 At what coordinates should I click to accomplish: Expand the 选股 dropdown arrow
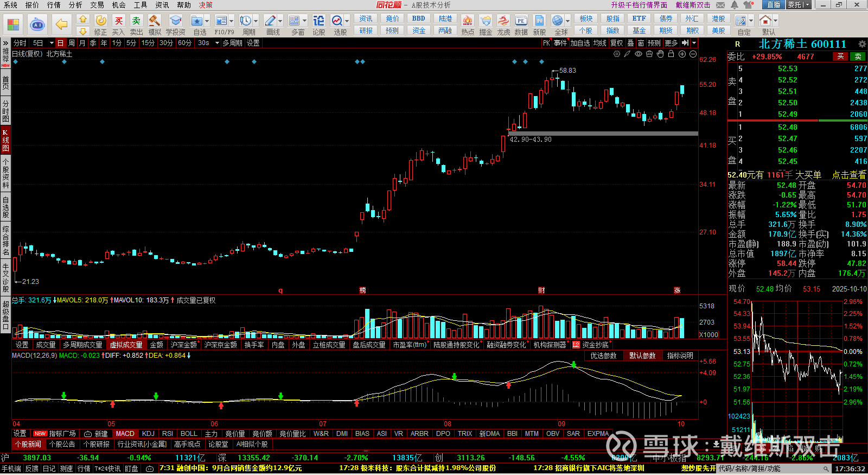(347, 21)
